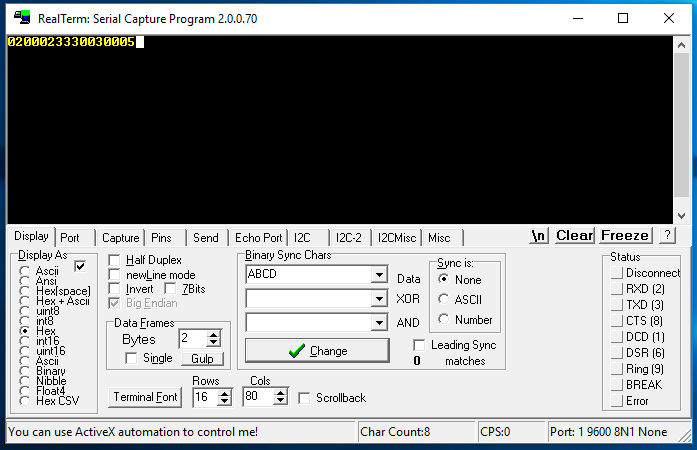Viewport: 697px width, 450px height.
Task: Expand the ABCD sync chars dropdown
Action: 378,275
